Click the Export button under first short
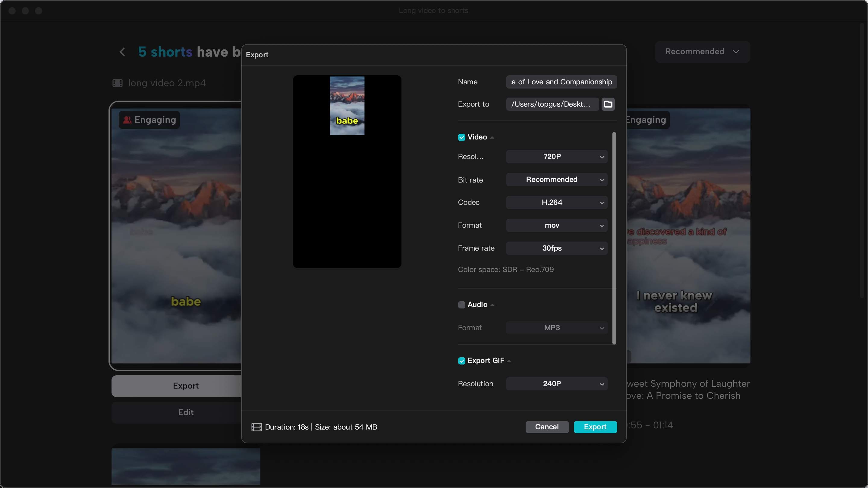868x488 pixels. (x=176, y=386)
